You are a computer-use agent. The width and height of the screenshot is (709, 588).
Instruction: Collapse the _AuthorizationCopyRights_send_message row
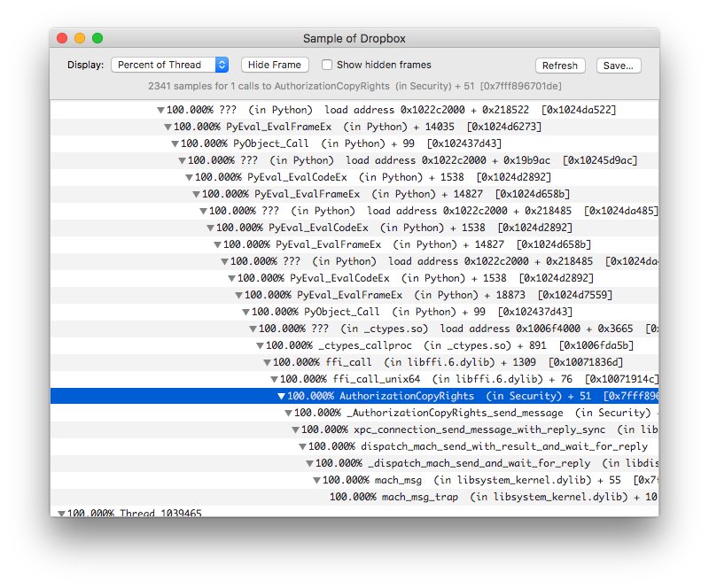(x=289, y=413)
